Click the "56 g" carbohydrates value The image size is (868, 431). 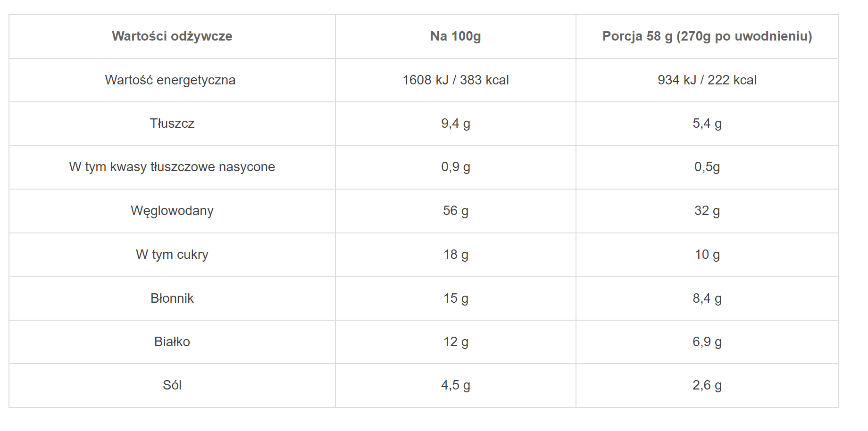[x=455, y=211]
